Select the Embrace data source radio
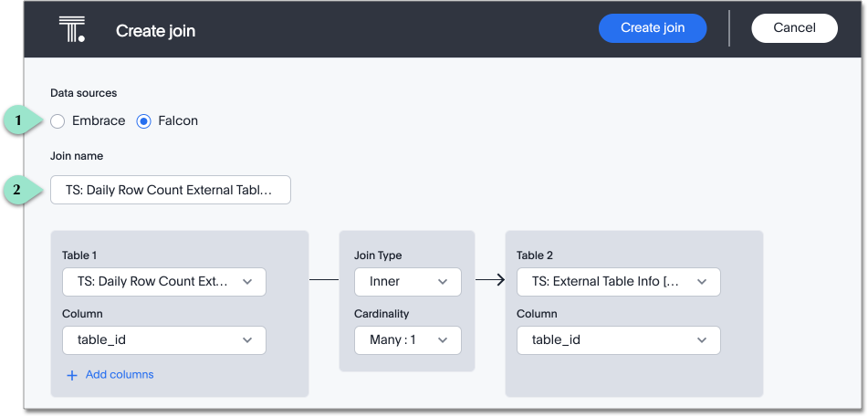Viewport: 868px width, 417px height. (58, 120)
